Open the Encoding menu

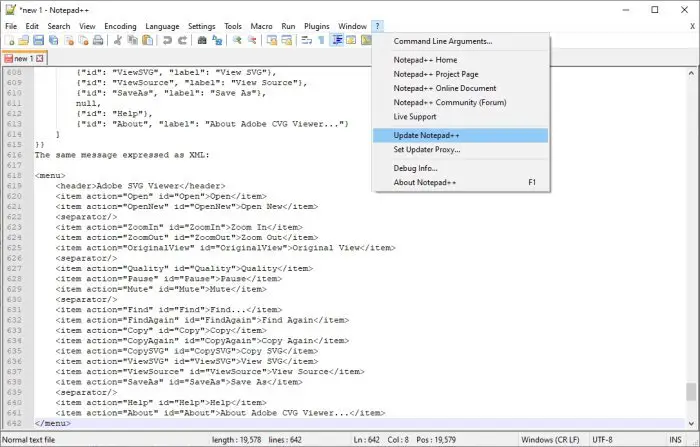click(x=120, y=26)
